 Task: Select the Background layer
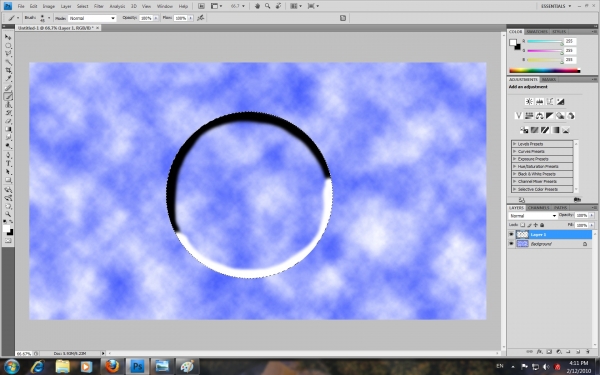[x=550, y=244]
